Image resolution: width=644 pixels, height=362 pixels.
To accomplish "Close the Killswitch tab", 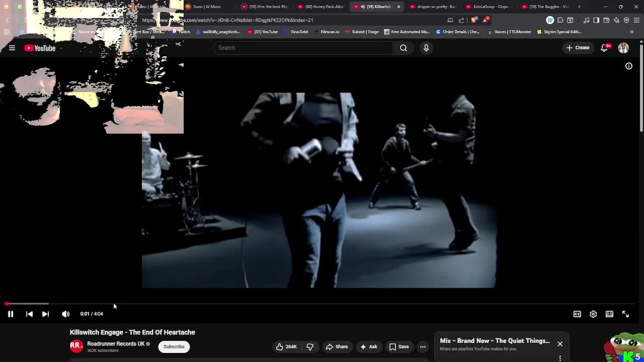I will (x=398, y=7).
